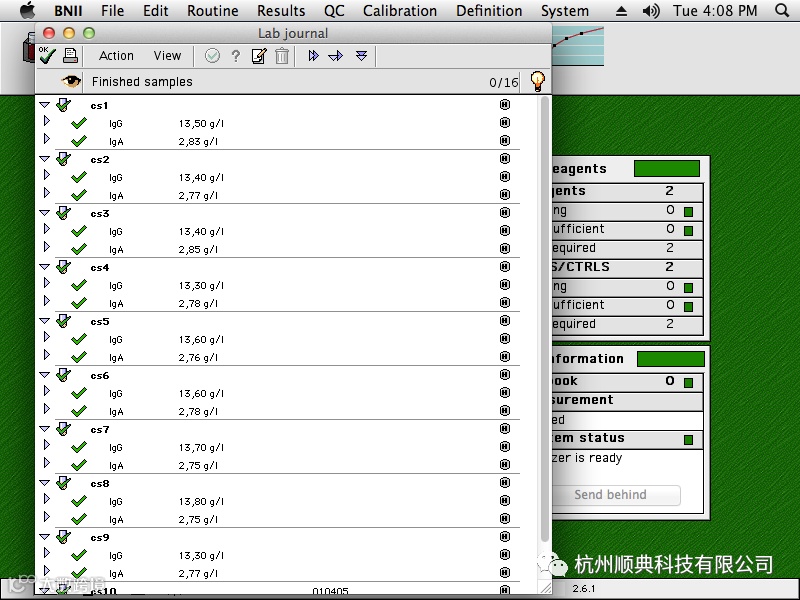This screenshot has width=800, height=600.
Task: Click the 0/16 finished samples counter
Action: [504, 82]
